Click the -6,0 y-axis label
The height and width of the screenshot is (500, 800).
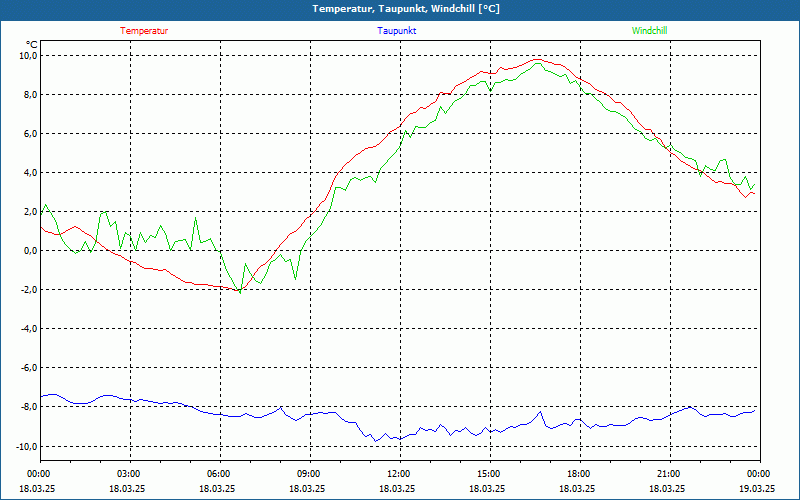tap(29, 368)
